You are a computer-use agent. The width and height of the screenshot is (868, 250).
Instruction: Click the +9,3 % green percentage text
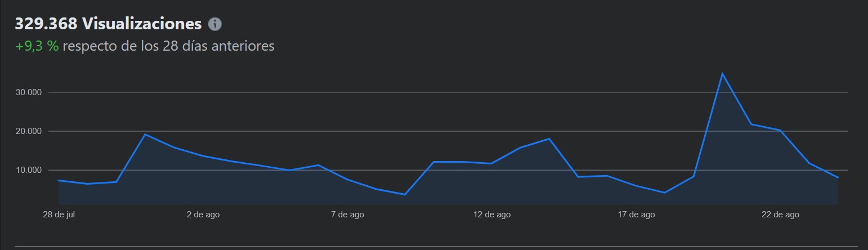(37, 46)
